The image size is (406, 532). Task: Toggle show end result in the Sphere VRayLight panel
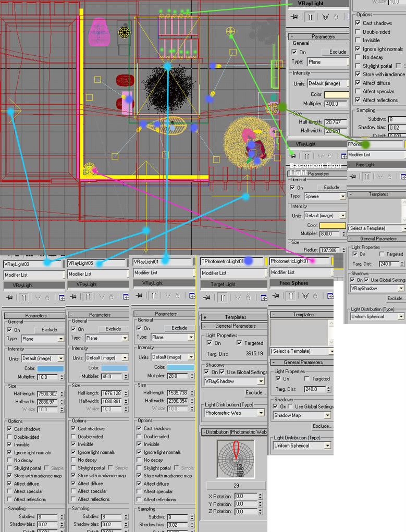(x=306, y=156)
